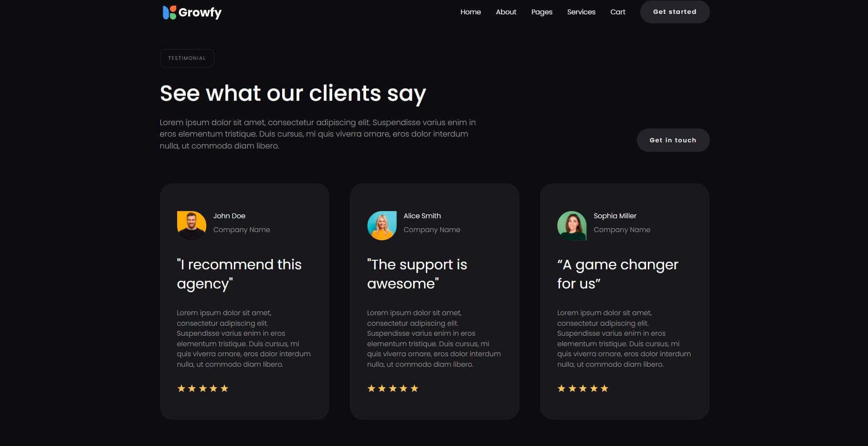Open the About menu item
This screenshot has width=868, height=446.
click(506, 12)
